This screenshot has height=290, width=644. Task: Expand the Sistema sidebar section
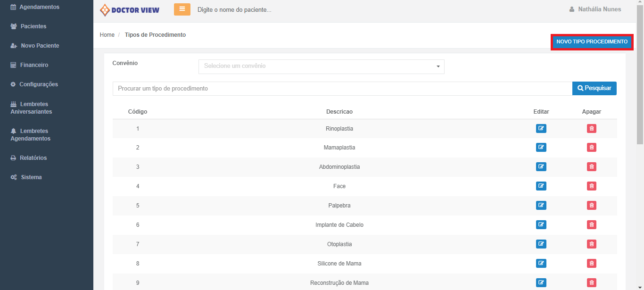31,177
